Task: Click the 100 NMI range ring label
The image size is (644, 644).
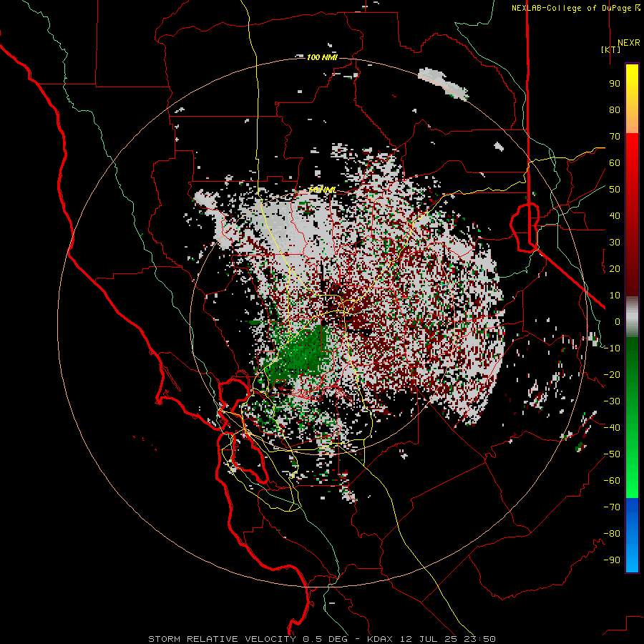Action: [322, 57]
